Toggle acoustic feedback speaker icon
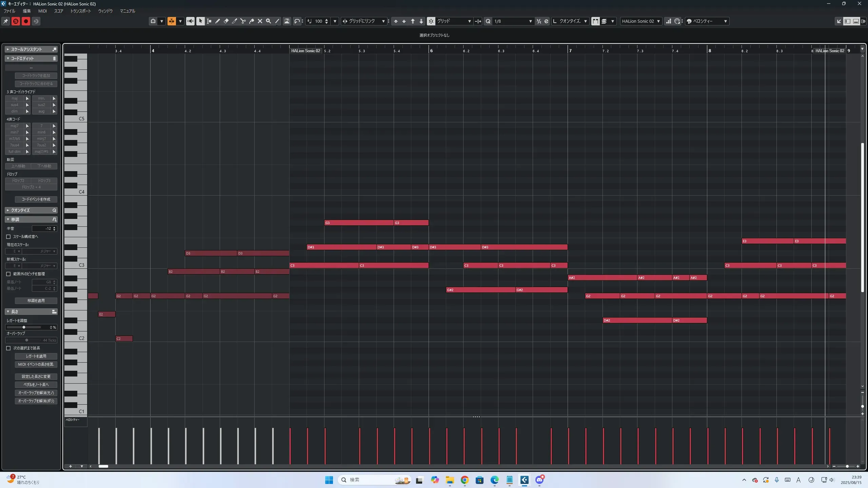Viewport: 868px width, 488px height. pyautogui.click(x=190, y=21)
